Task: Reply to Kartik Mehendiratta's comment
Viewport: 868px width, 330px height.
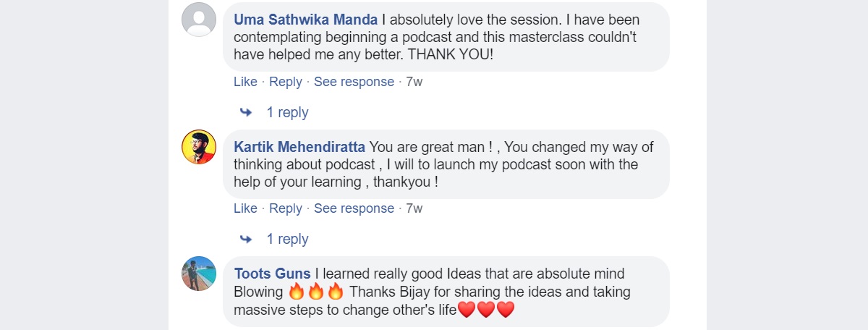Action: coord(285,208)
